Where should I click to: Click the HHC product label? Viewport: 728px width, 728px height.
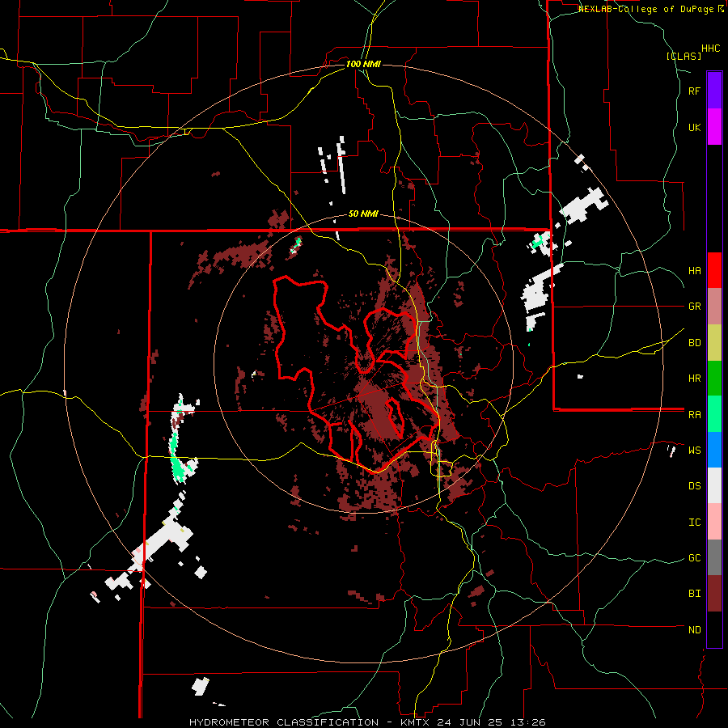click(x=710, y=49)
